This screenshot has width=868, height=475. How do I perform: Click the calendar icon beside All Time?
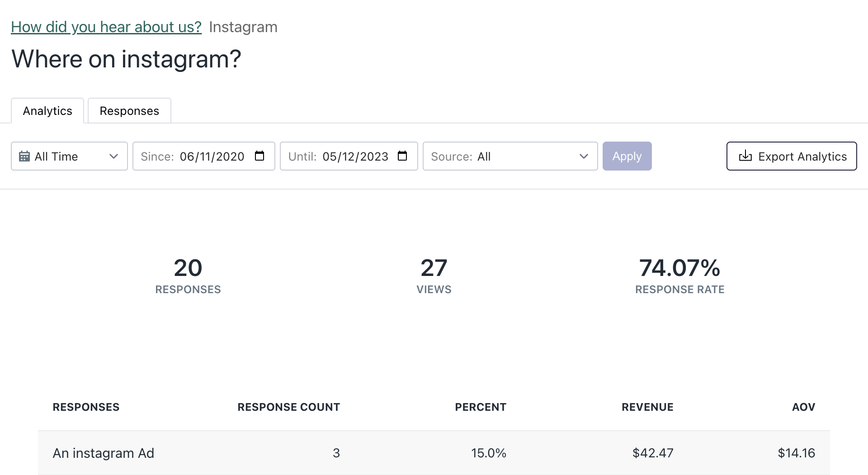(24, 157)
